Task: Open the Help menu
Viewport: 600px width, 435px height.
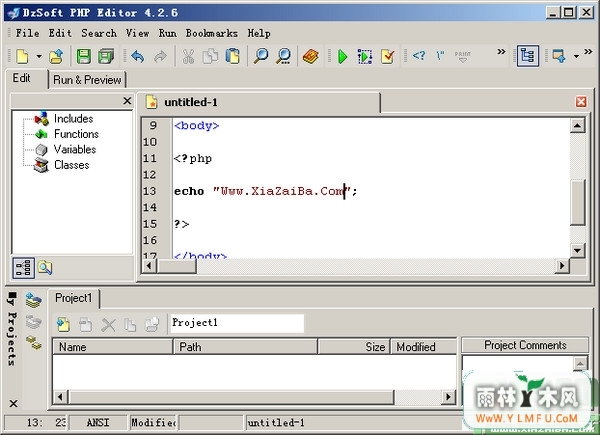Action: click(259, 33)
